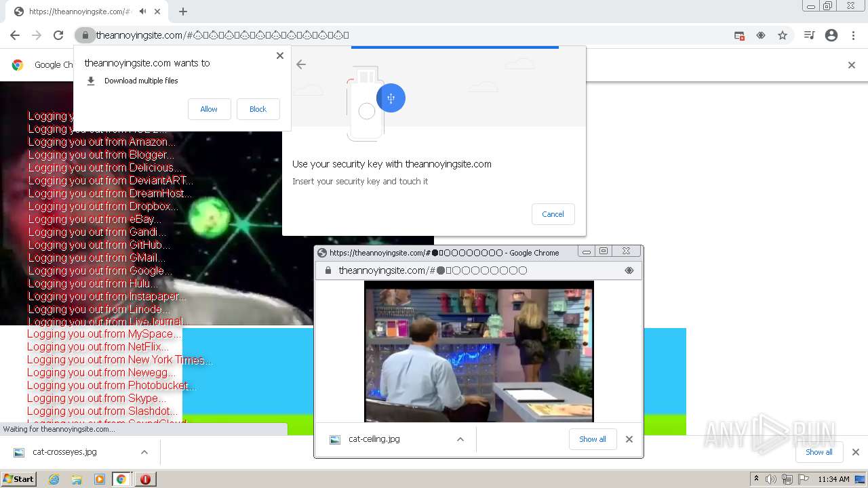
Task: Click the security key icon in the popup window
Action: click(629, 270)
